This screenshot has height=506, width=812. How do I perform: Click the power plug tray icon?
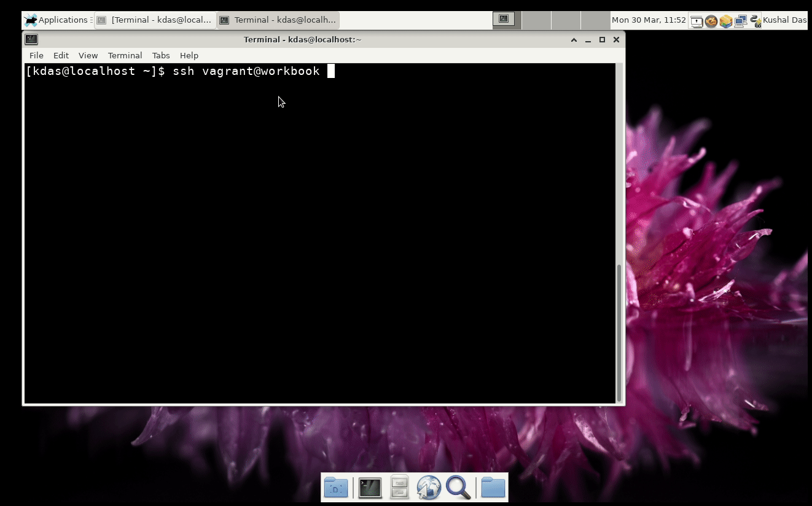(755, 21)
